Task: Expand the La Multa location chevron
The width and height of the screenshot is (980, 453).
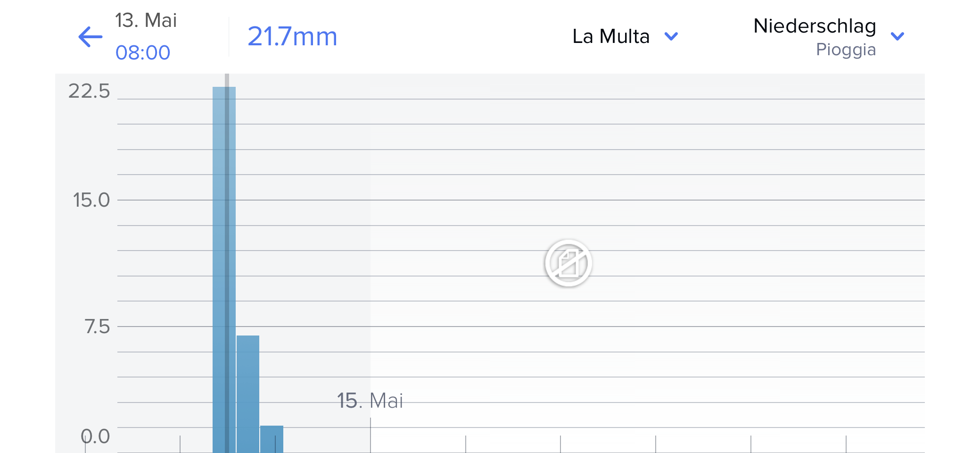Action: click(671, 36)
